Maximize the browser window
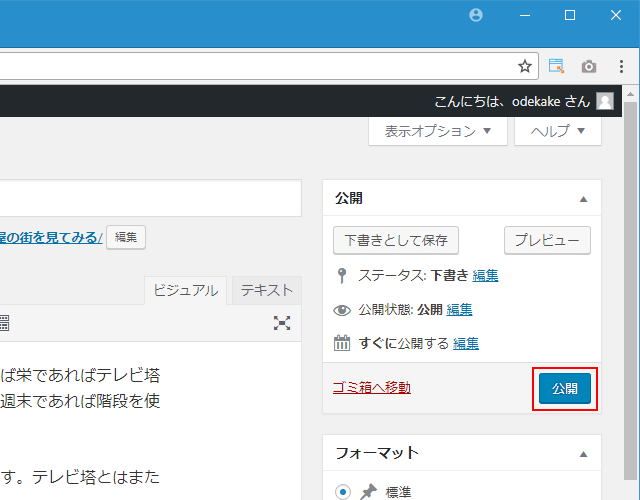The height and width of the screenshot is (500, 640). (x=570, y=16)
